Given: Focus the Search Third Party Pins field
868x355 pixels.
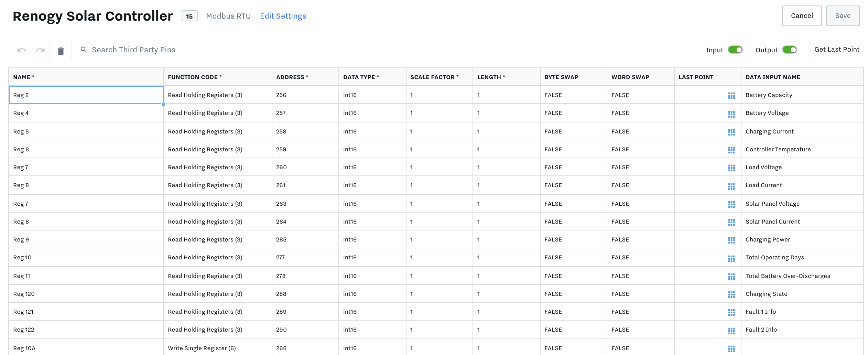Looking at the screenshot, I should (x=133, y=50).
